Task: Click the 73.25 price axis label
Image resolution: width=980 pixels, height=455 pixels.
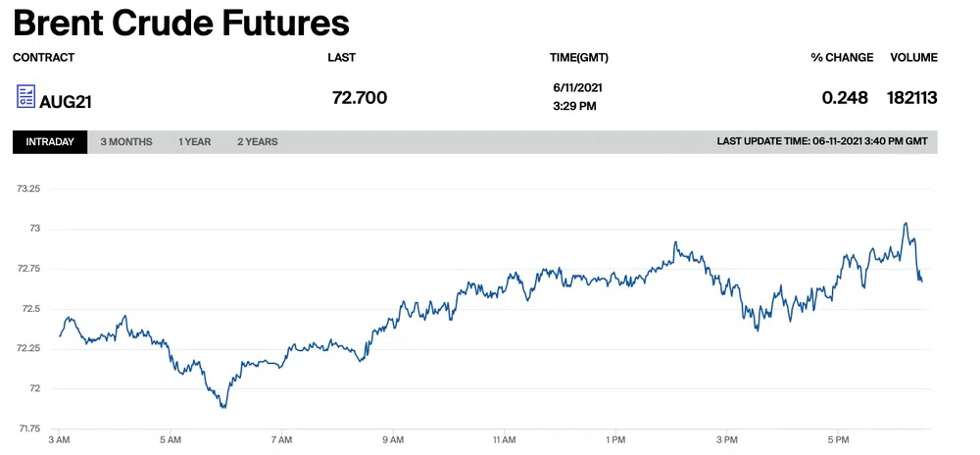Action: coord(28,188)
